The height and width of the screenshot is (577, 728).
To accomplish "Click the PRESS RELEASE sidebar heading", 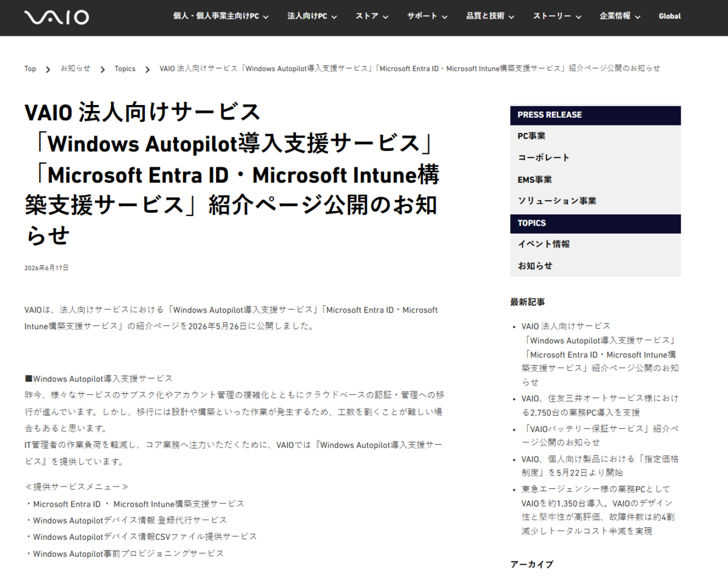I will point(595,115).
